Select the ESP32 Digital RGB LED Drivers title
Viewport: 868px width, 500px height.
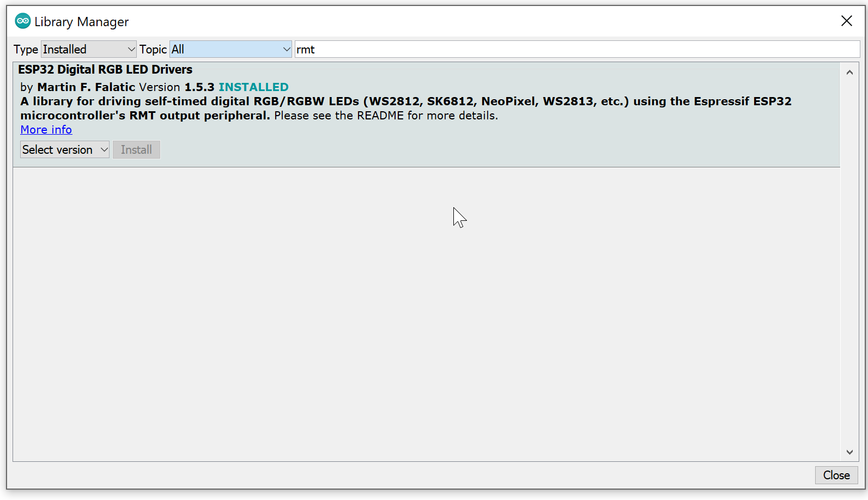pyautogui.click(x=105, y=69)
